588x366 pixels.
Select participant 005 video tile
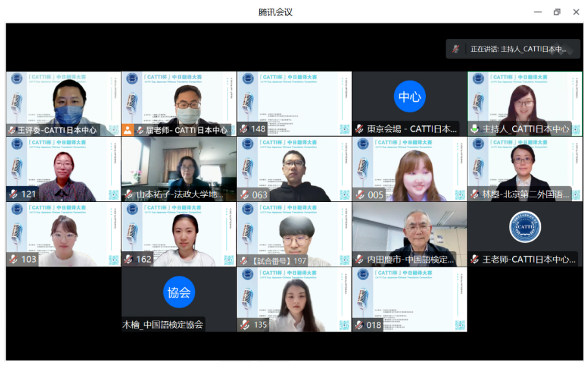(410, 169)
